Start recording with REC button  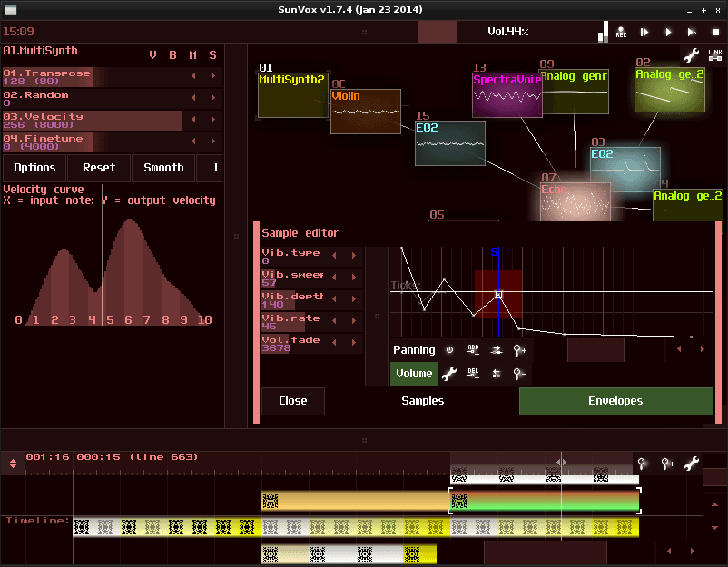[621, 32]
